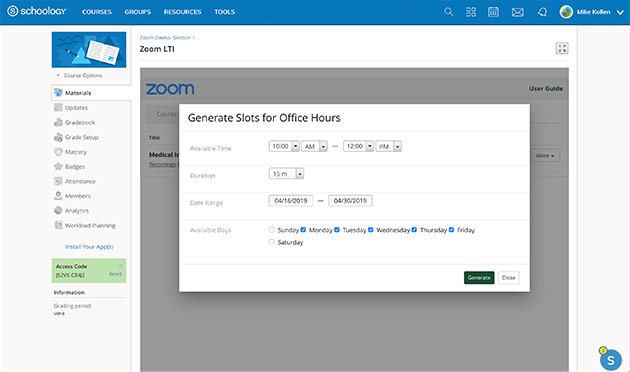Click the Generate button
The width and height of the screenshot is (630, 372).
[479, 278]
